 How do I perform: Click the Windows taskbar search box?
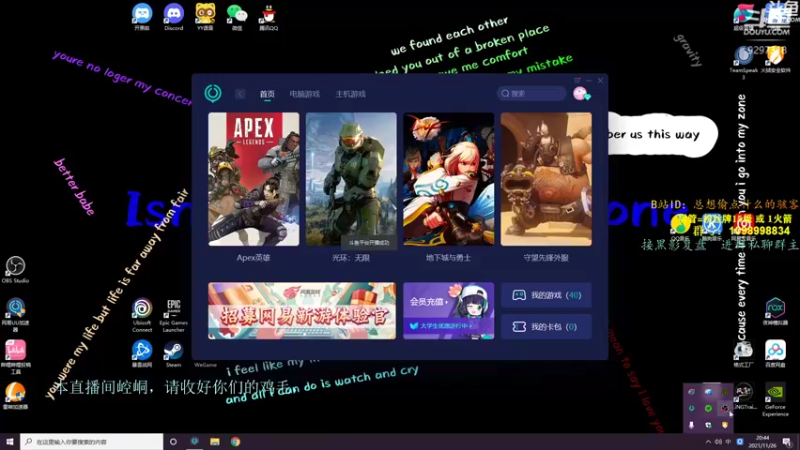click(92, 441)
